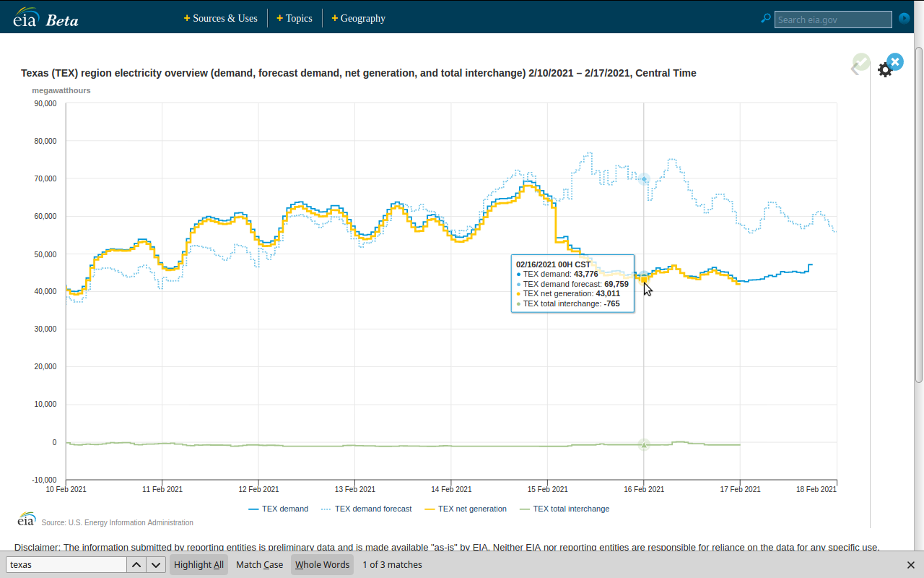Click the page vertical scrollbar thumb
924x578 pixels.
click(x=919, y=215)
